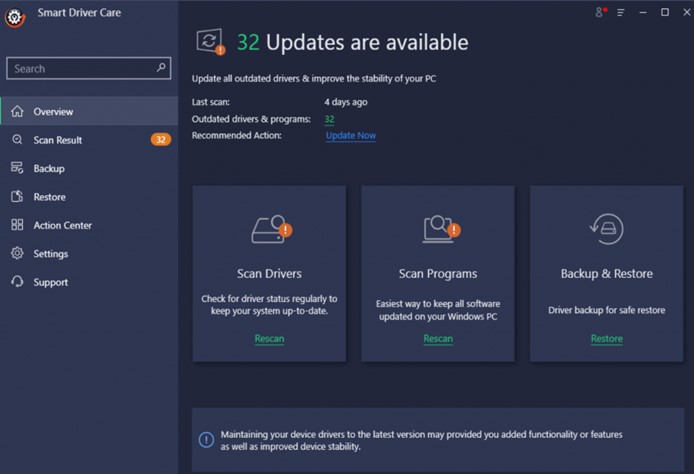Click the Action Center grid icon
This screenshot has height=474, width=694.
point(17,225)
